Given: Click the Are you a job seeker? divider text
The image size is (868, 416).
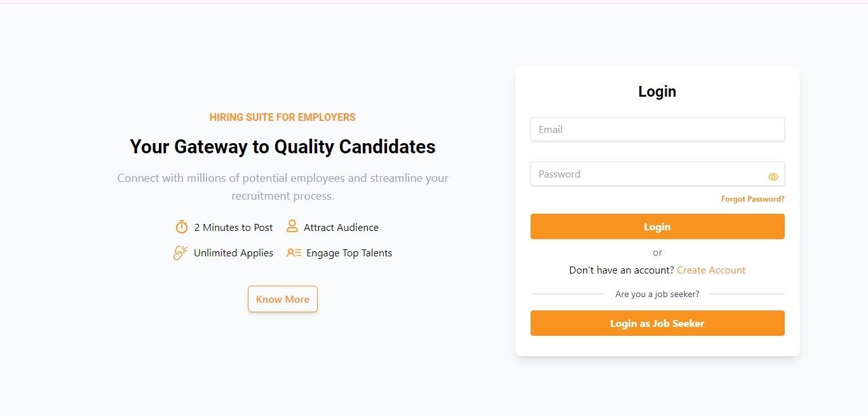Looking at the screenshot, I should point(657,294).
